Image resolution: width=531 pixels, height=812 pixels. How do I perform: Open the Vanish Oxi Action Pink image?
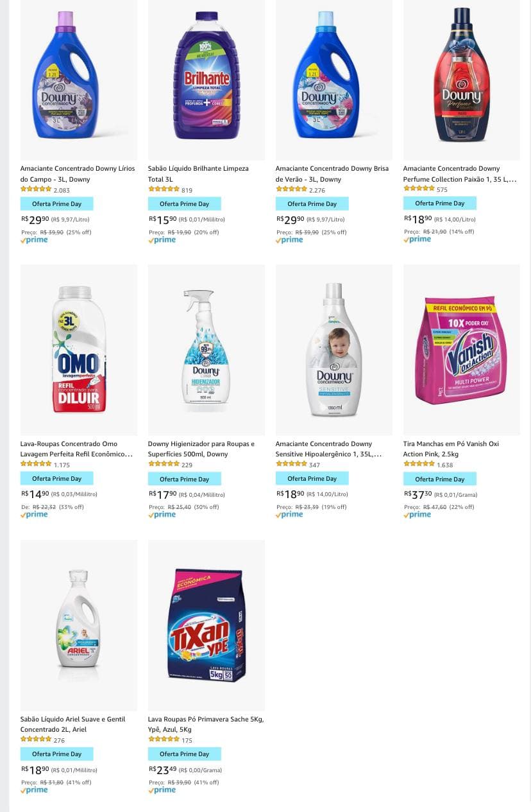click(x=461, y=350)
